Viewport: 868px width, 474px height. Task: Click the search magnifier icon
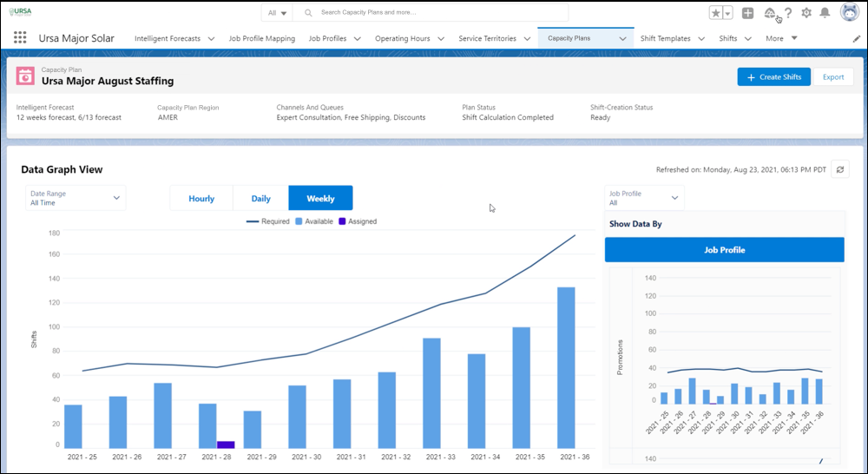(x=308, y=13)
